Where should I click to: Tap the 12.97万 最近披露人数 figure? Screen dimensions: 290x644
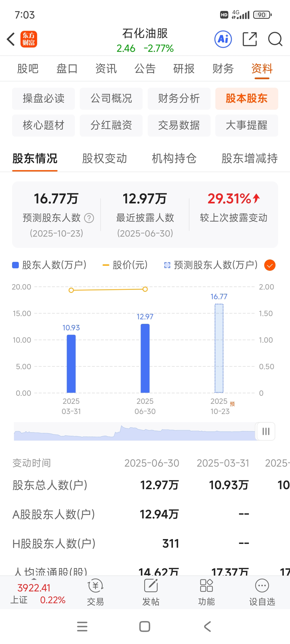(145, 199)
